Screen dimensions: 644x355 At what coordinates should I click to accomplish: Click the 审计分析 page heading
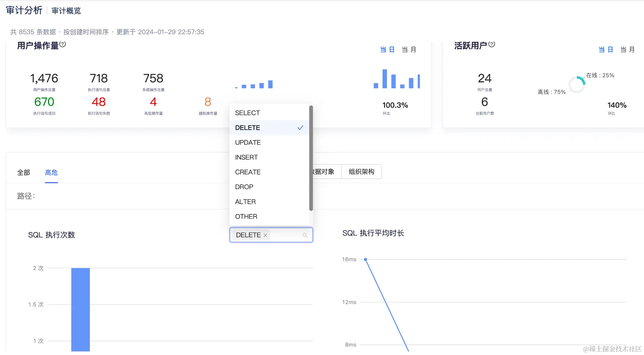[x=24, y=10]
